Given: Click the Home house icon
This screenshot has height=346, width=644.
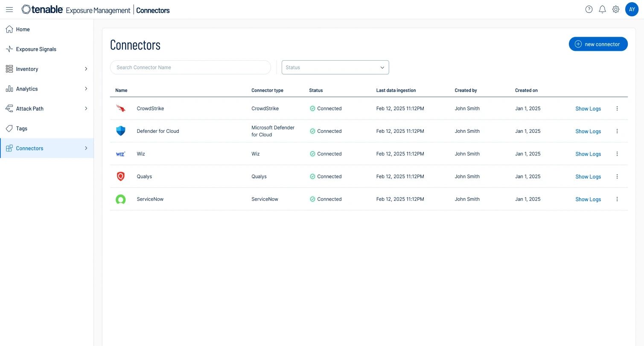Looking at the screenshot, I should click(x=9, y=29).
